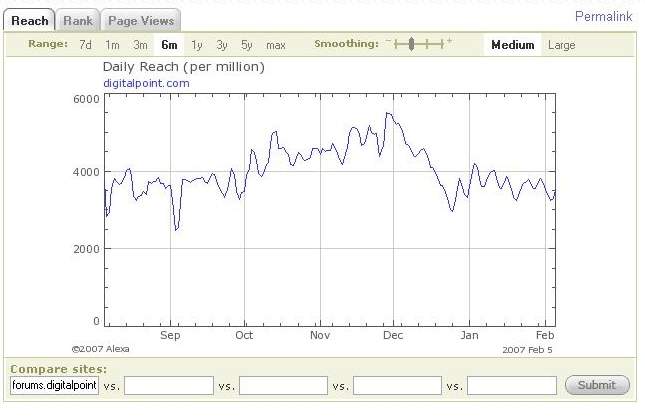Click the smoothing slider handle
645x419 pixels.
tap(411, 44)
